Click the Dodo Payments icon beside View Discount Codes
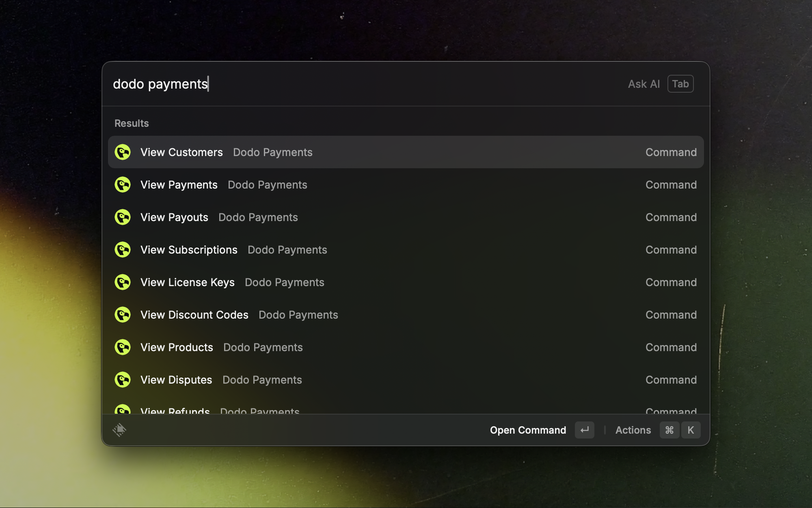Image resolution: width=812 pixels, height=508 pixels. 123,315
